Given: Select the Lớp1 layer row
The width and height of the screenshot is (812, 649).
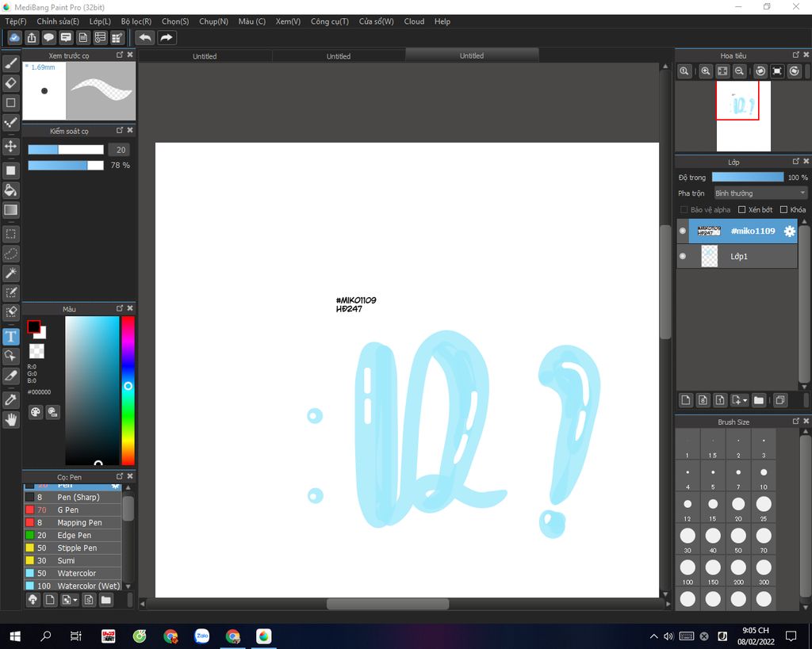Looking at the screenshot, I should [737, 256].
